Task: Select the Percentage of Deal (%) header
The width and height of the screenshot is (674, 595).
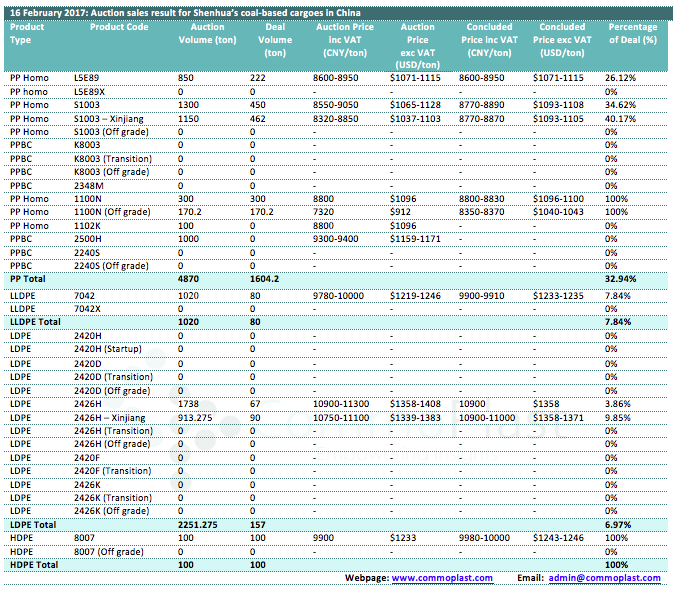Action: click(x=632, y=33)
